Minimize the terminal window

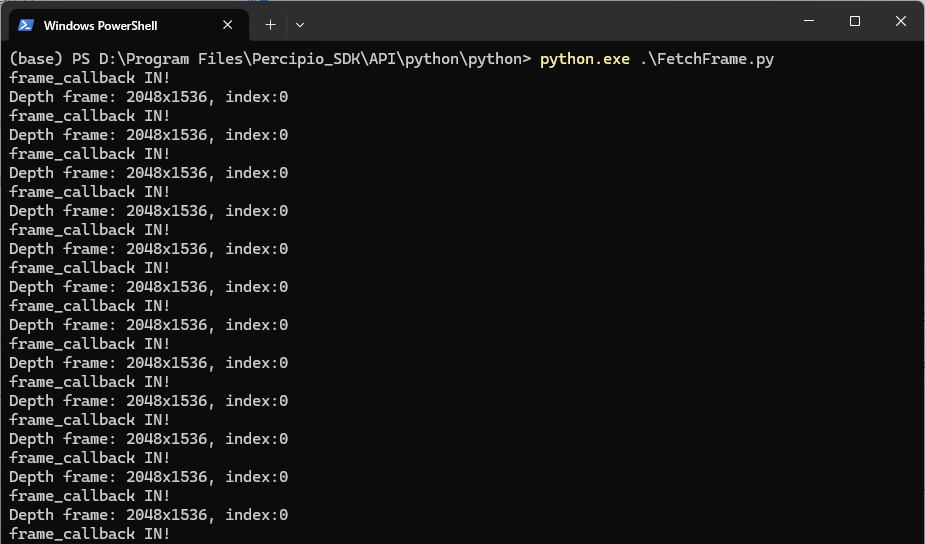point(808,22)
